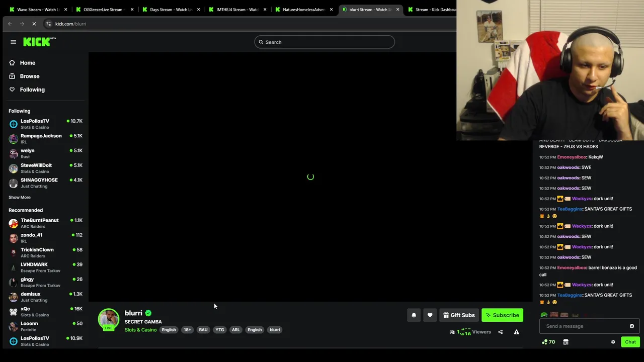The height and width of the screenshot is (362, 644).
Task: Switch to Stream - Kick Dashboard tab
Action: tap(433, 10)
